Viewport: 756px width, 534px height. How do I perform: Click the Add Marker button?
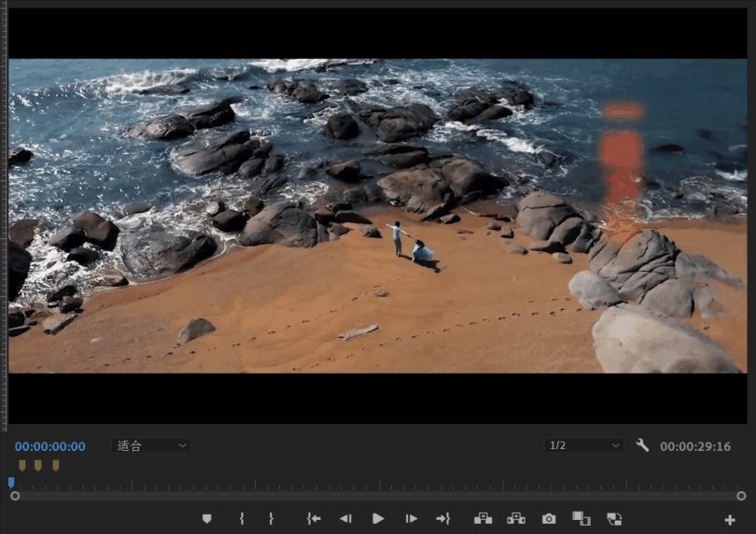[x=207, y=519]
